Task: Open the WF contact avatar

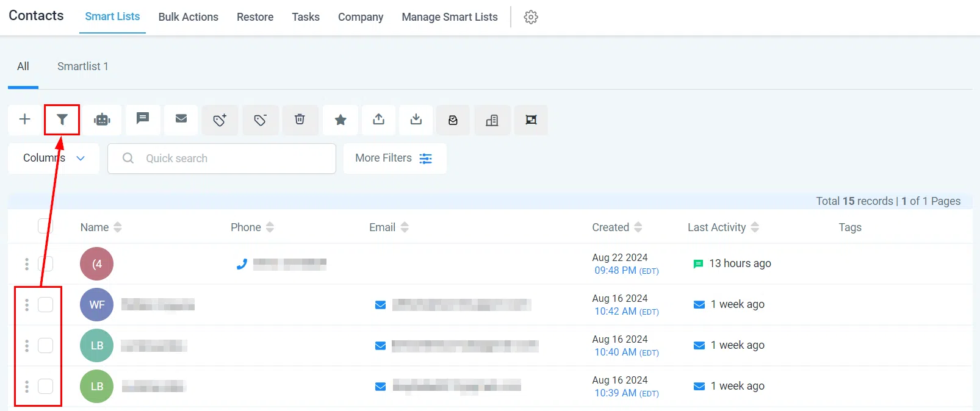Action: point(96,304)
